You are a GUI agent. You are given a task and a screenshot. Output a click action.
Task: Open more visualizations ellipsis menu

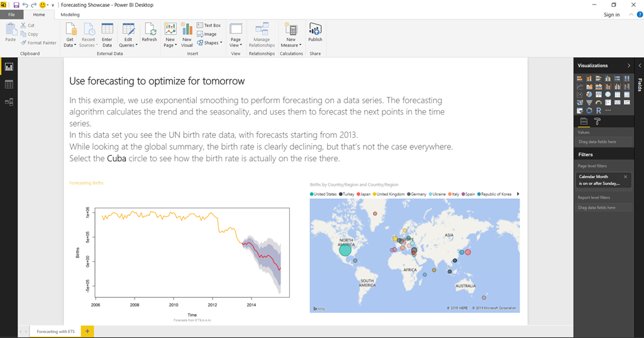coord(608,110)
